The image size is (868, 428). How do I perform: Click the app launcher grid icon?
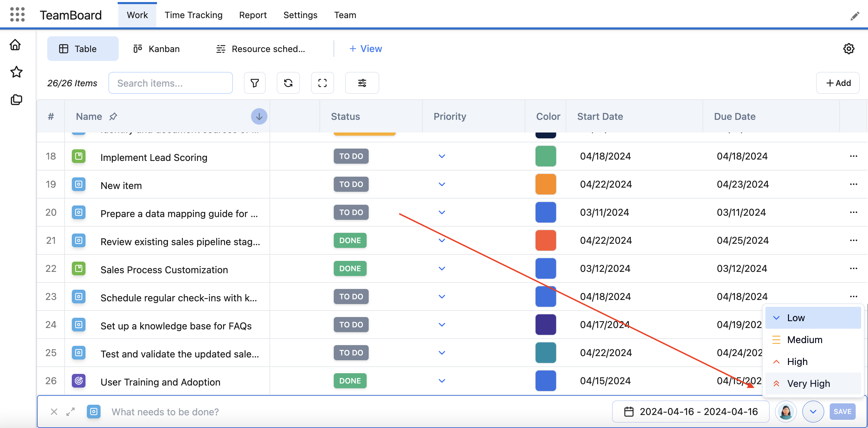click(17, 15)
